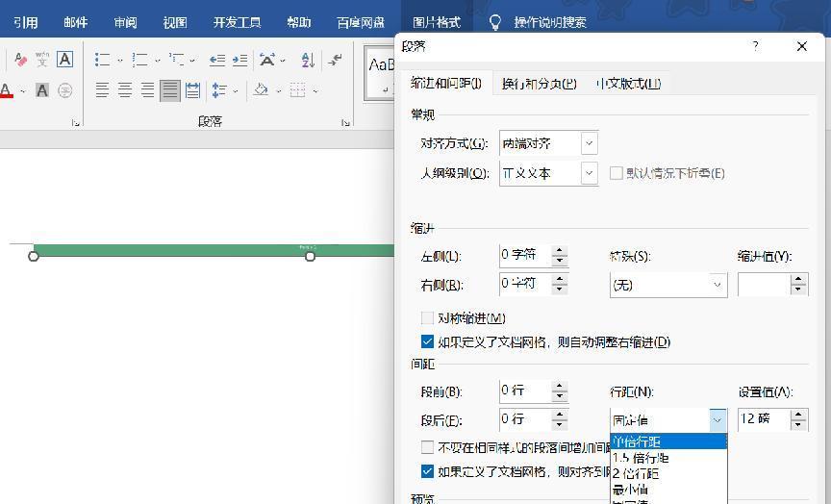
Task: Increase 设置值 with up arrow
Action: coord(798,415)
